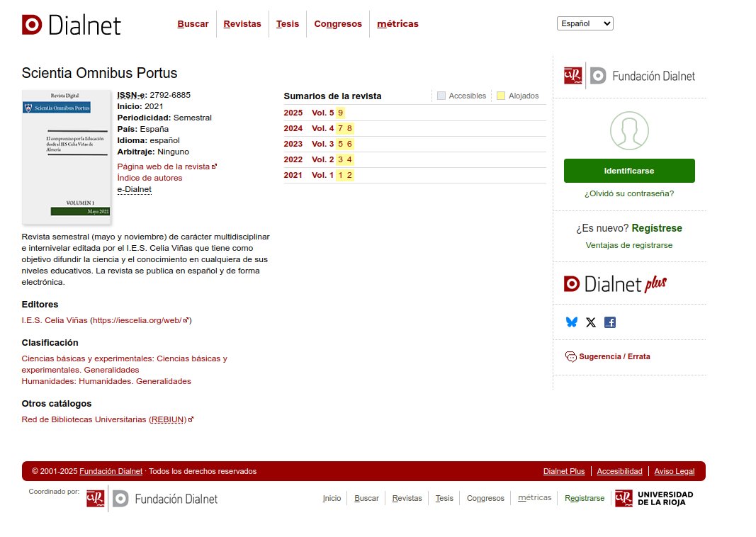Open the Español language dropdown
This screenshot has width=756, height=537.
point(585,23)
